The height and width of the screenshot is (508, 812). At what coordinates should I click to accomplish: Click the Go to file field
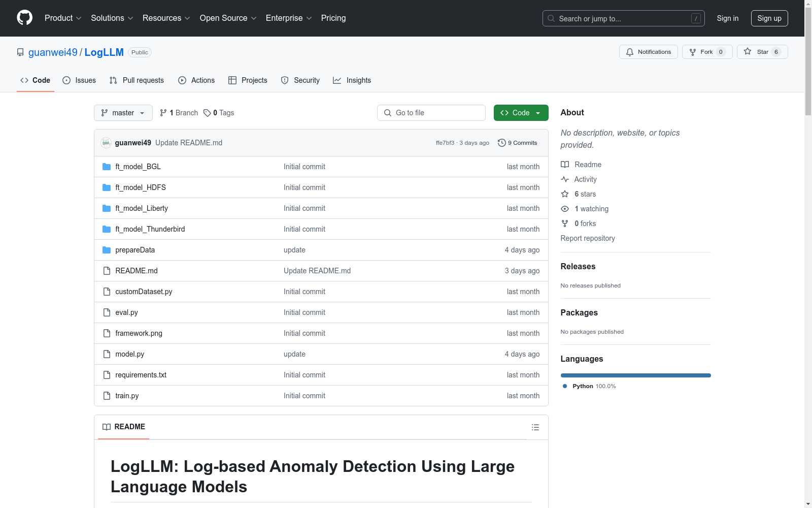(x=431, y=113)
